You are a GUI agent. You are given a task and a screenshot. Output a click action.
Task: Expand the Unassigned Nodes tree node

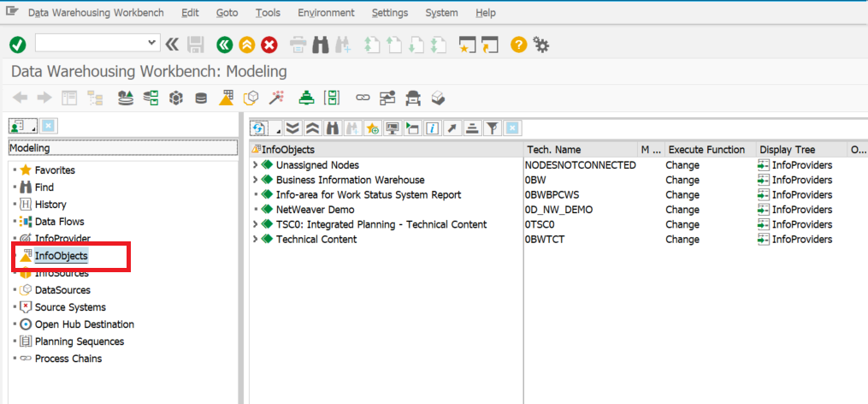coord(255,165)
